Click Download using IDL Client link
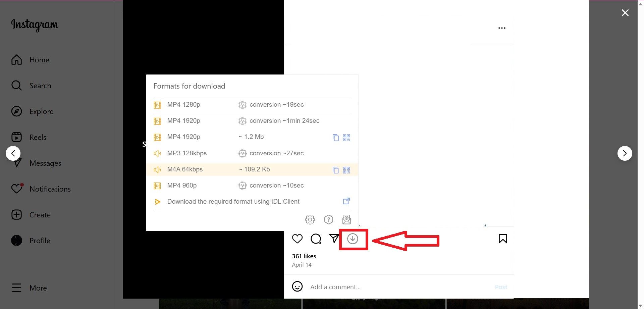The height and width of the screenshot is (309, 644). click(233, 202)
